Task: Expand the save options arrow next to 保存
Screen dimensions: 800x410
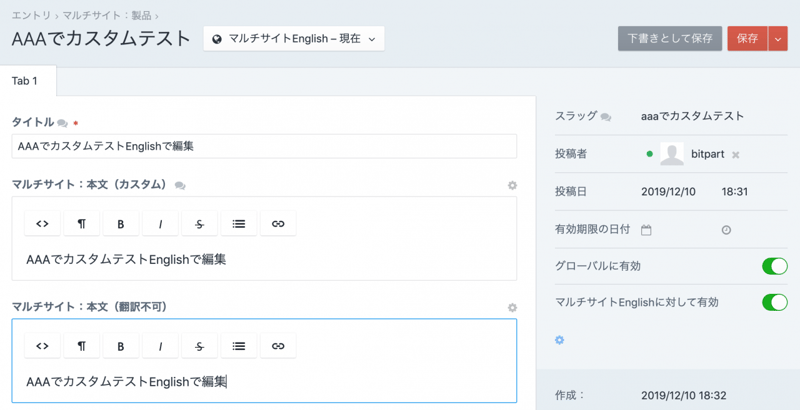Action: [x=778, y=39]
